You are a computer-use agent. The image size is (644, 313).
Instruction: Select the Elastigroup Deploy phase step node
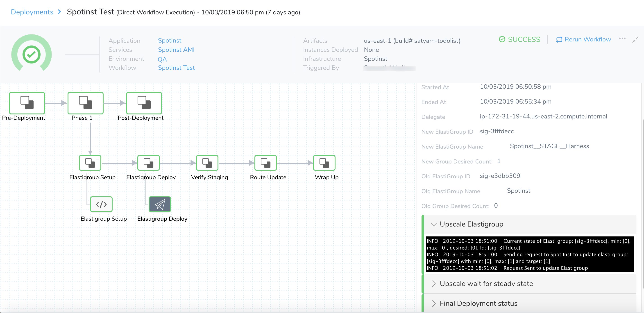click(148, 163)
